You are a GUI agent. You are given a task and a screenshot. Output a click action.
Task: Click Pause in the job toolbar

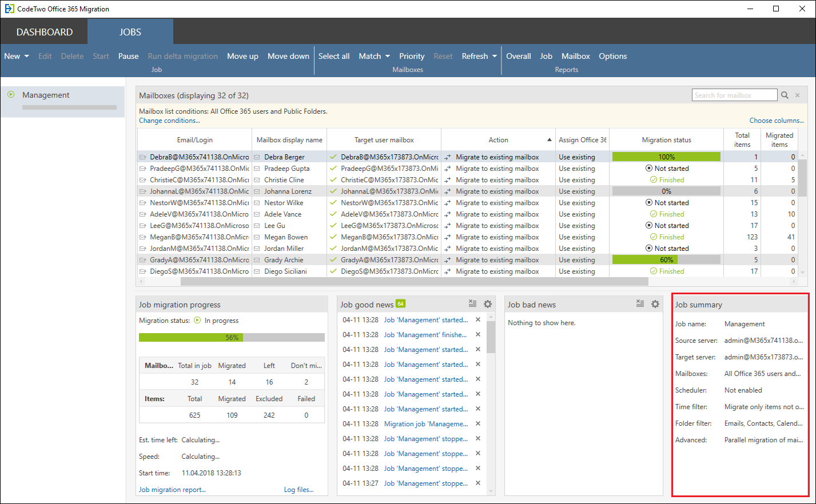[x=129, y=56]
